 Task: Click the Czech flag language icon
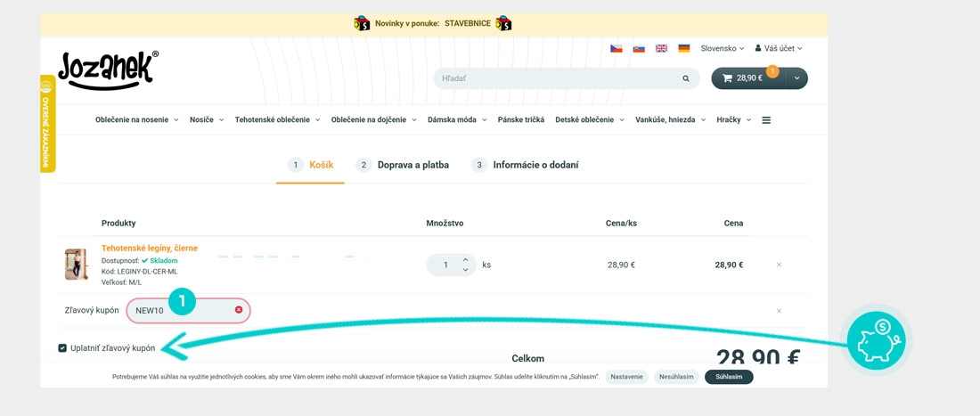coord(617,49)
